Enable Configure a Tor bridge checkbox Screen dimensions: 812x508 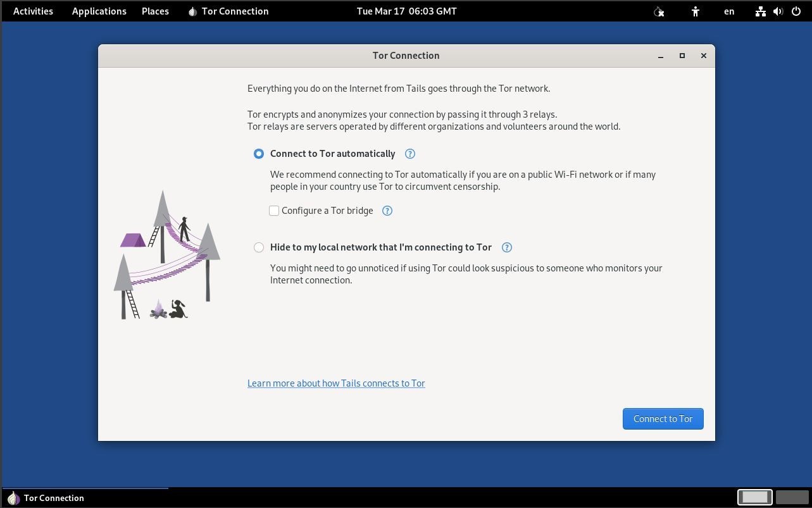pos(274,211)
